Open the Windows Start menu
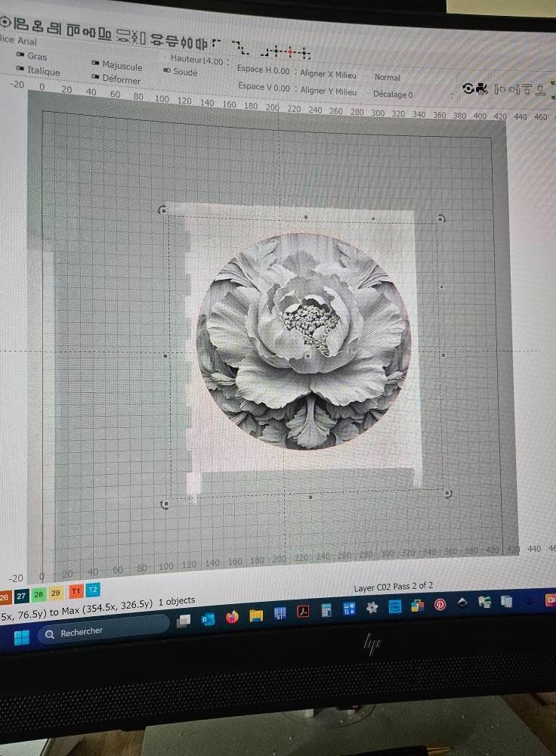This screenshot has height=756, width=556. (21, 637)
